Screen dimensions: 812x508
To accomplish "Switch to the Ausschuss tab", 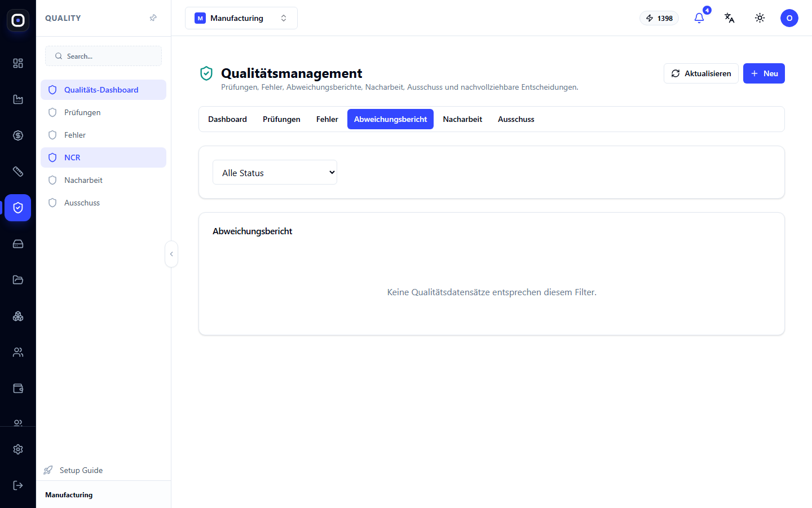I will pos(516,119).
